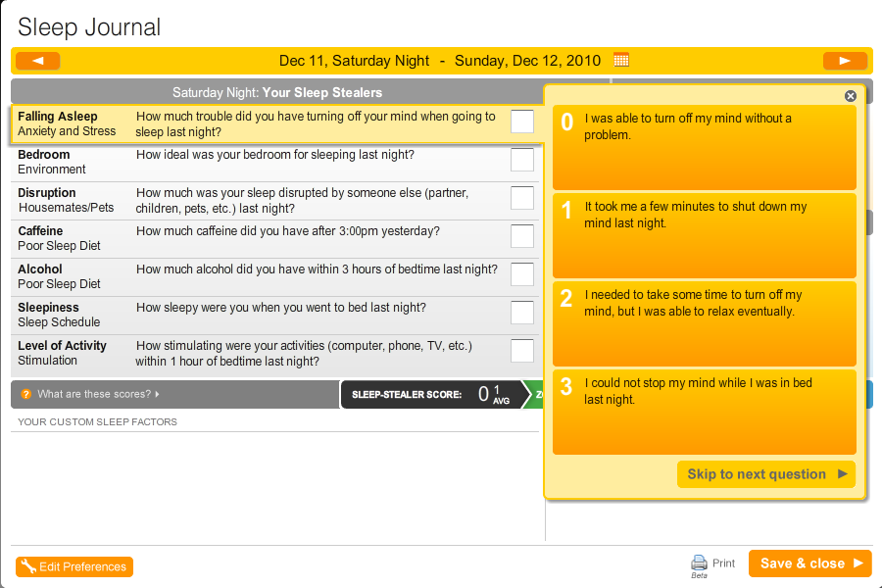The width and height of the screenshot is (882, 588).
Task: Expand 'What are these scores?' explanation
Action: [x=98, y=394]
